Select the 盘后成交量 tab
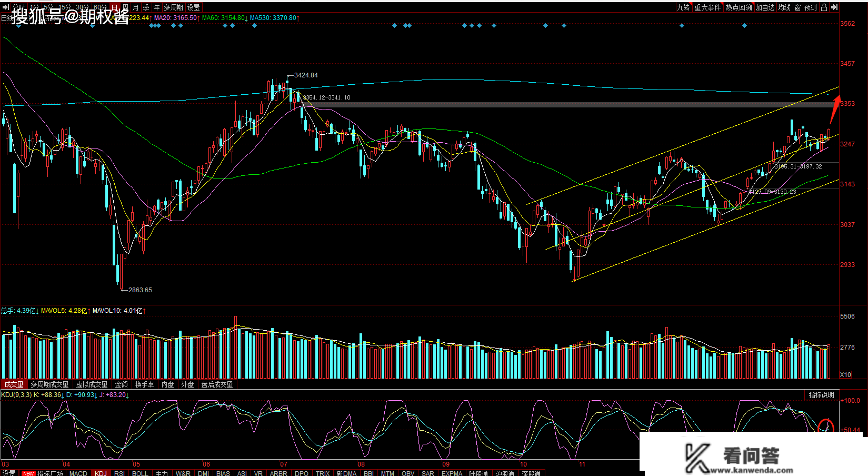Image resolution: width=868 pixels, height=476 pixels. coord(217,384)
